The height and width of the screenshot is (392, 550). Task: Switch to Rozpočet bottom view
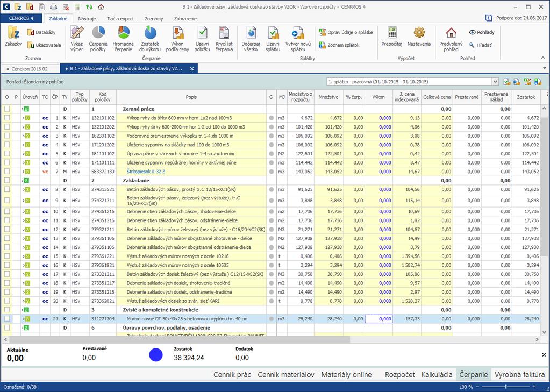[x=400, y=374]
